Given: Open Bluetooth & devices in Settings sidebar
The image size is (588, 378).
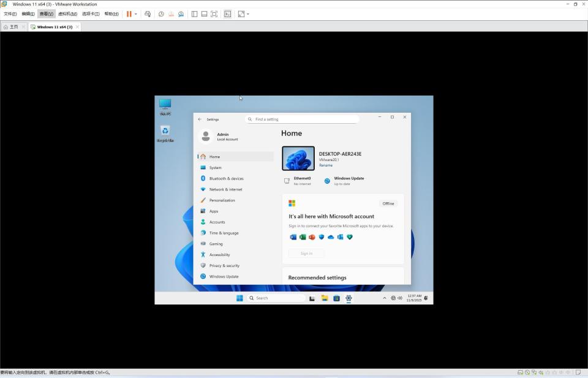Looking at the screenshot, I should click(226, 178).
